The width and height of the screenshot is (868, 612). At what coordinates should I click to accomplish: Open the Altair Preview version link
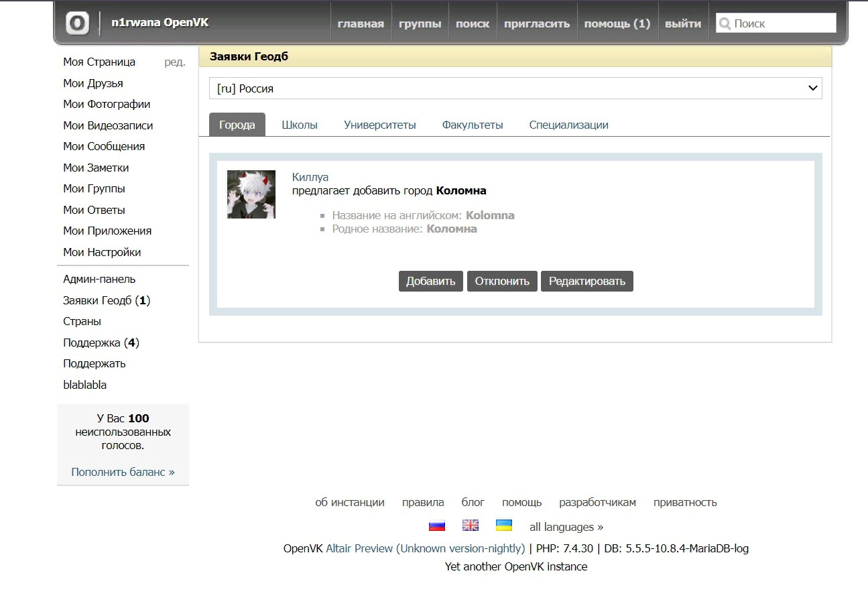click(426, 548)
